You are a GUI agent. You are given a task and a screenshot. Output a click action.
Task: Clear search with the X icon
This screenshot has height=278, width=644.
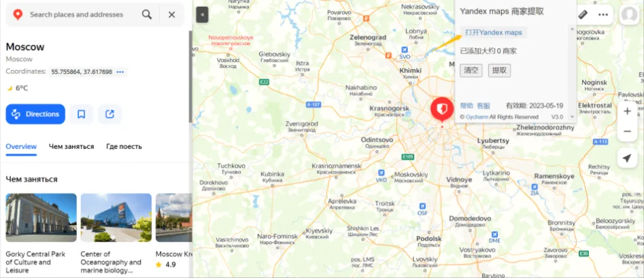pyautogui.click(x=171, y=15)
